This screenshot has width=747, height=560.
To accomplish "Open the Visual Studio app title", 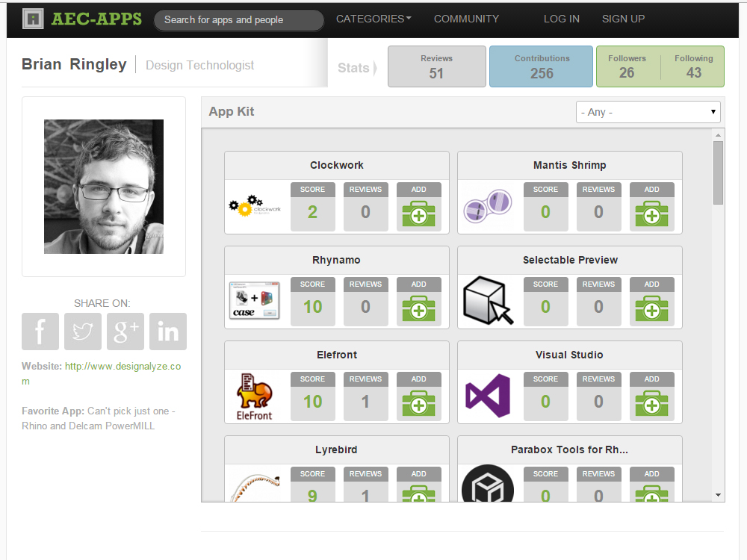I will pyautogui.click(x=569, y=355).
